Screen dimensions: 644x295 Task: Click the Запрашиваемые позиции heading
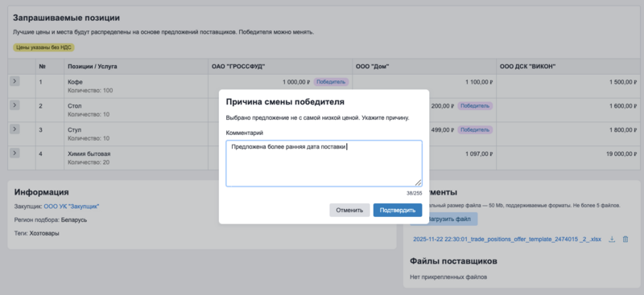click(x=66, y=18)
